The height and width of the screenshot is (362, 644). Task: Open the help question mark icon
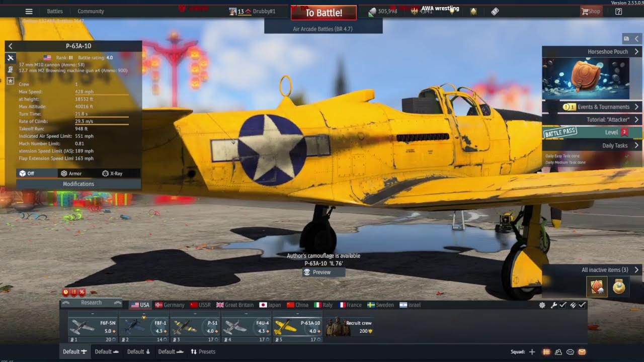click(618, 11)
